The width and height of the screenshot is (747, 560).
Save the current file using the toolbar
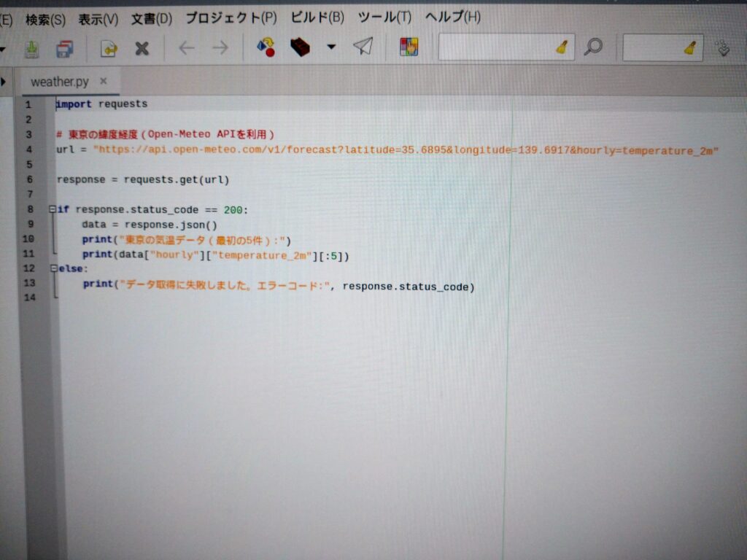pyautogui.click(x=31, y=48)
